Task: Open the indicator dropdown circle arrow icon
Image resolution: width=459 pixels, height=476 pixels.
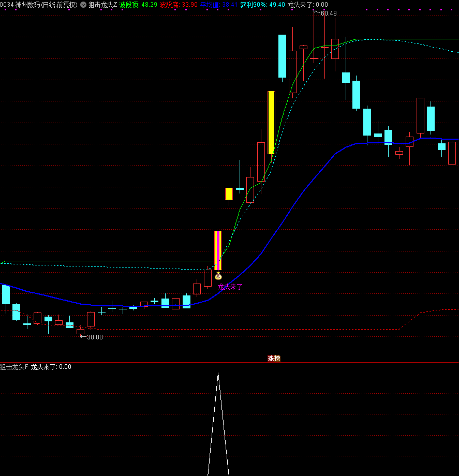Action: pos(83,5)
